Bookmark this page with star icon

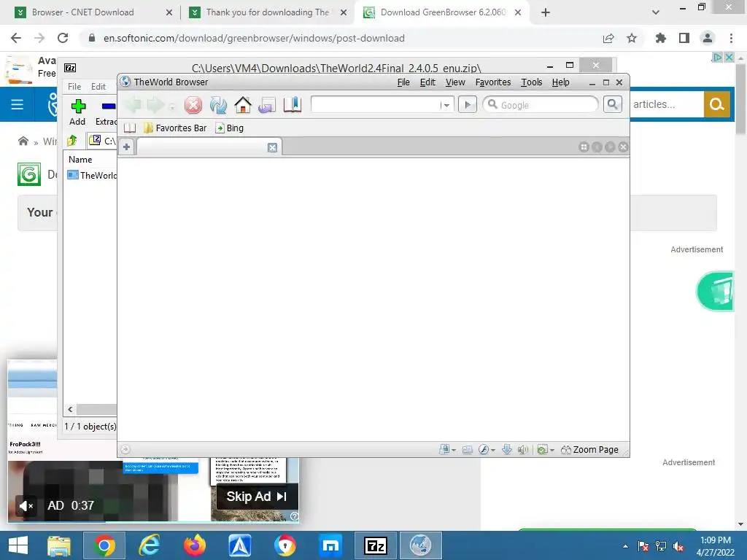632,38
